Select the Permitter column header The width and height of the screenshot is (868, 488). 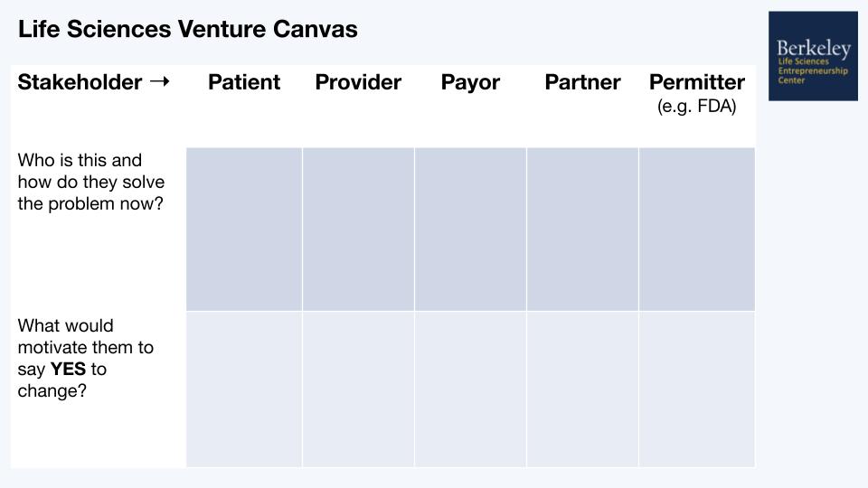pyautogui.click(x=696, y=82)
